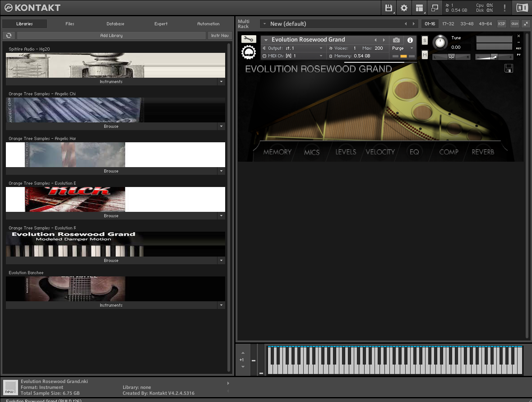Select rack page 49-64
Viewport: 532px width, 402px height.
point(485,24)
